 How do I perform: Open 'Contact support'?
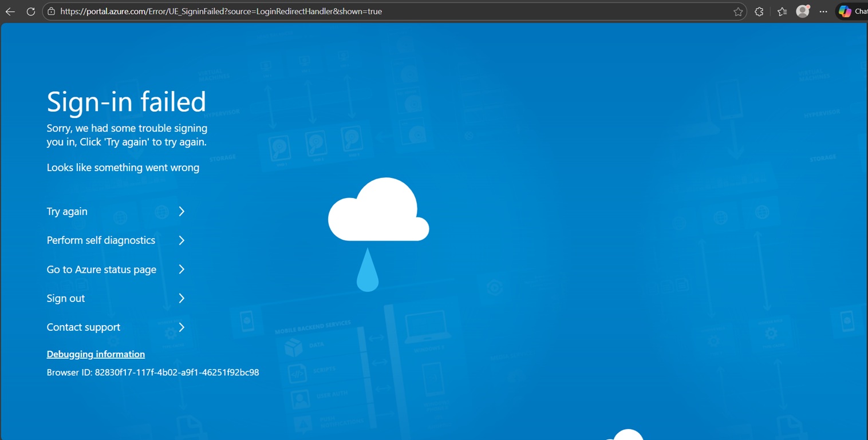click(84, 327)
